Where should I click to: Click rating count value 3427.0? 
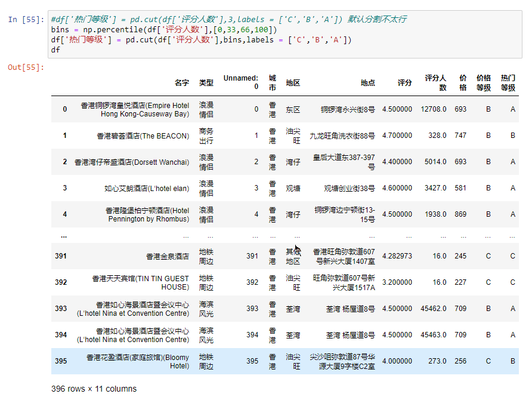tap(435, 188)
